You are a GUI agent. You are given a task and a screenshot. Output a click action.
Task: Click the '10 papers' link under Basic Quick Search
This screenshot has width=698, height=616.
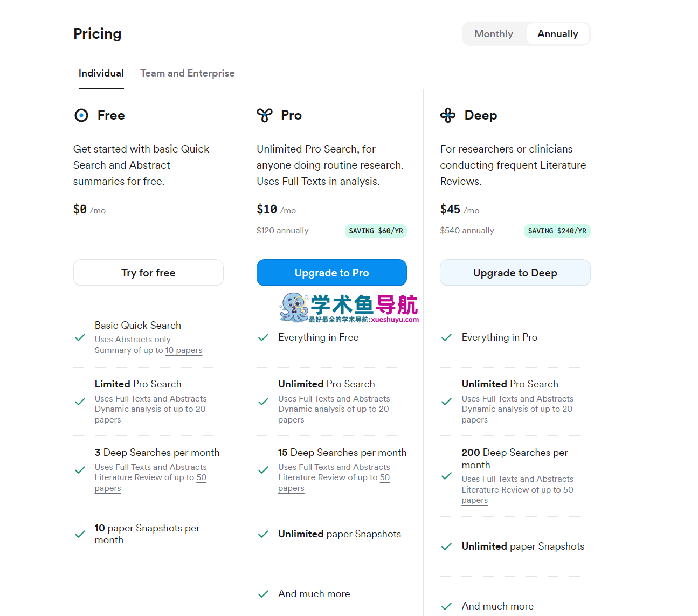184,350
